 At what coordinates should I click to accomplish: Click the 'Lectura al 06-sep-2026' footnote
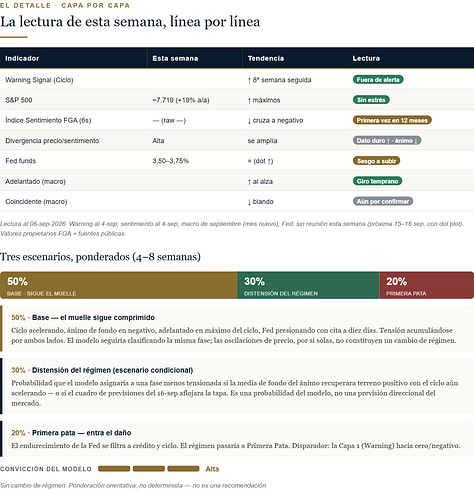232,229
